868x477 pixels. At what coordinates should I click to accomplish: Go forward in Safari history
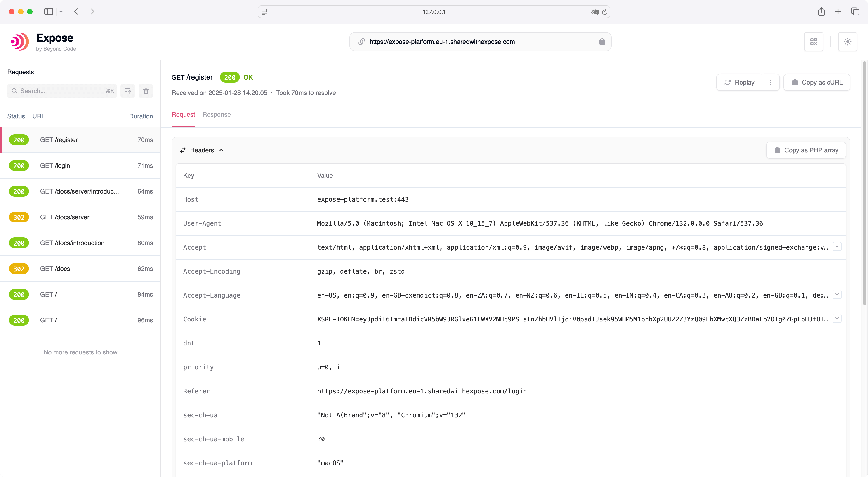point(92,12)
